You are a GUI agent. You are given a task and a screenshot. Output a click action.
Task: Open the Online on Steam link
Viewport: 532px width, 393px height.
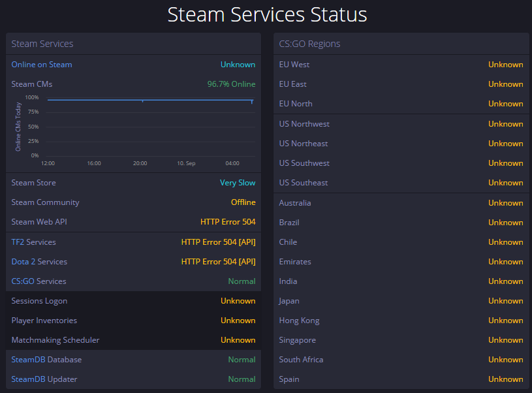click(x=42, y=65)
